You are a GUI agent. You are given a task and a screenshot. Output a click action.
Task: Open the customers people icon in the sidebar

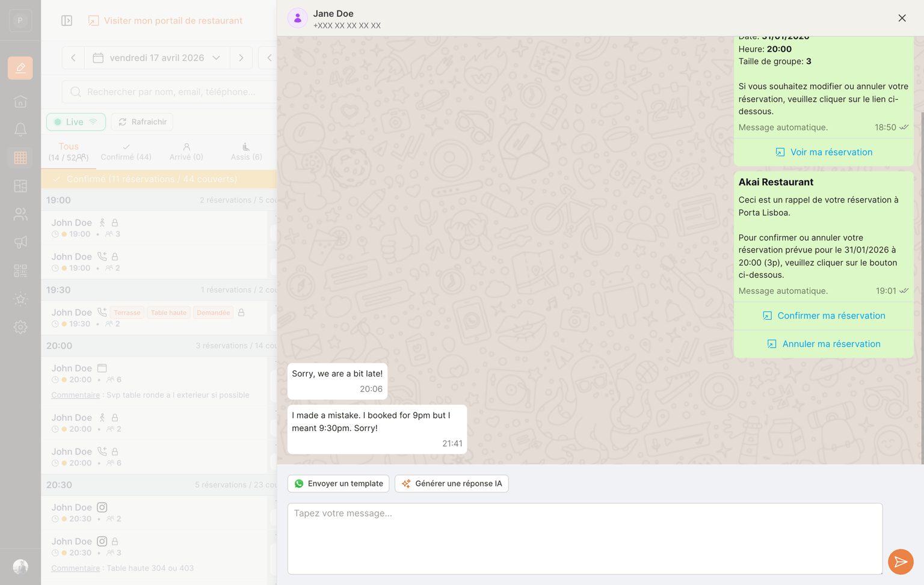[20, 214]
